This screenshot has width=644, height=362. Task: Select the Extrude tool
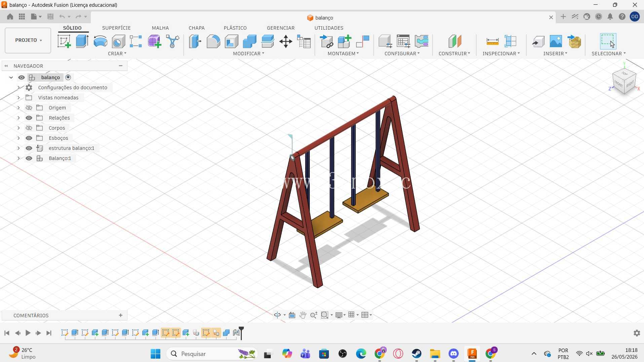82,41
